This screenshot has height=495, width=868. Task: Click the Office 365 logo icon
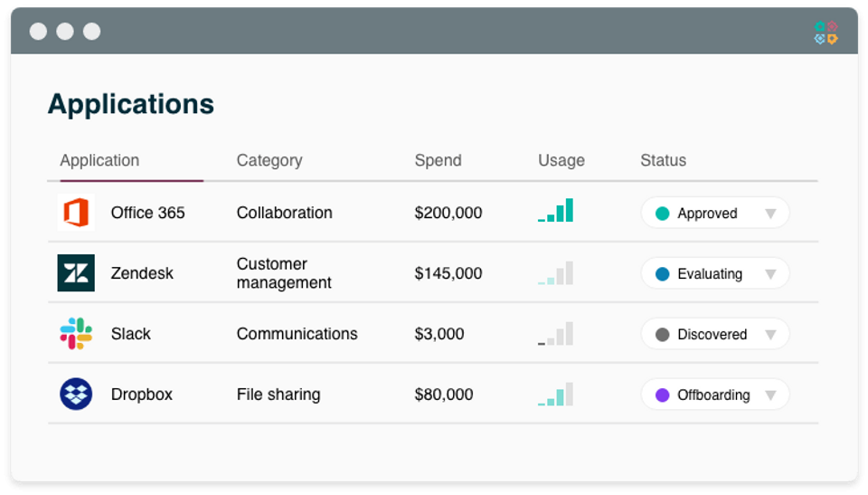pos(76,213)
